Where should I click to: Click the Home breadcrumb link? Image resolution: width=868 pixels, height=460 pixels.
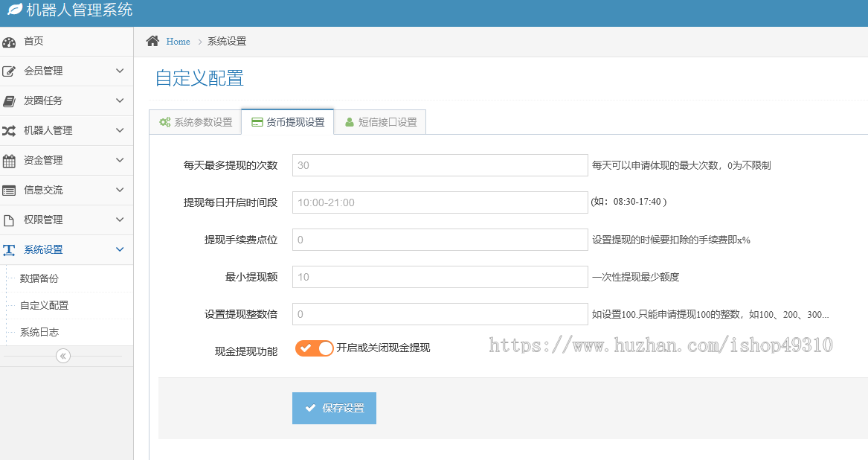pos(178,42)
